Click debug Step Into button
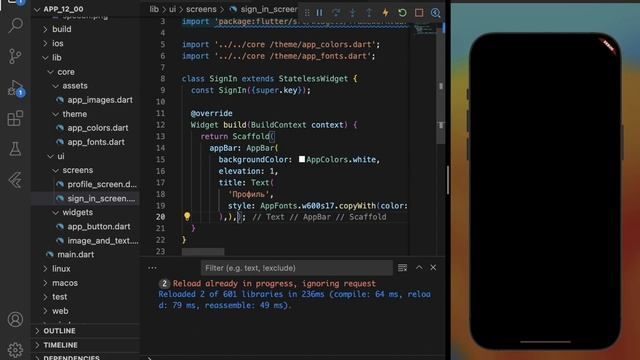 353,13
